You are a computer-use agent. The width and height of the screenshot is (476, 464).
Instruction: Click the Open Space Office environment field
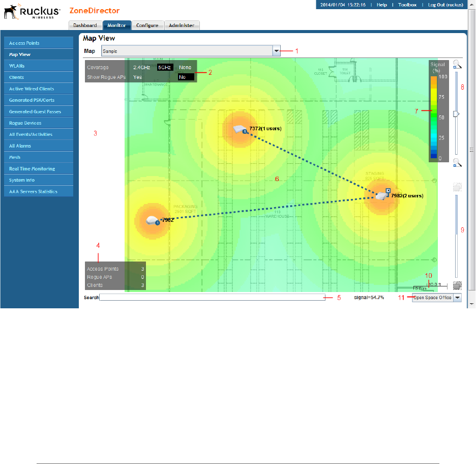coord(433,298)
